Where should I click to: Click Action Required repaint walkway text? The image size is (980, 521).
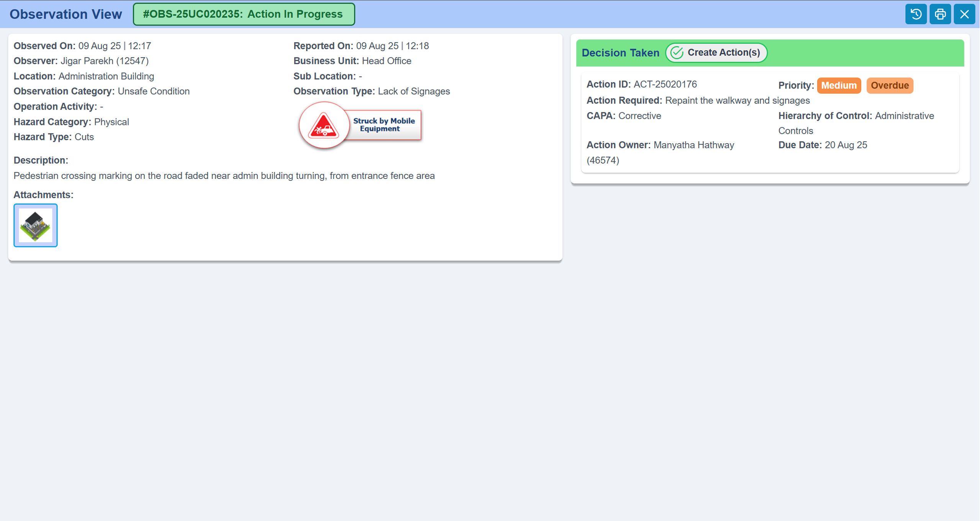(x=737, y=100)
